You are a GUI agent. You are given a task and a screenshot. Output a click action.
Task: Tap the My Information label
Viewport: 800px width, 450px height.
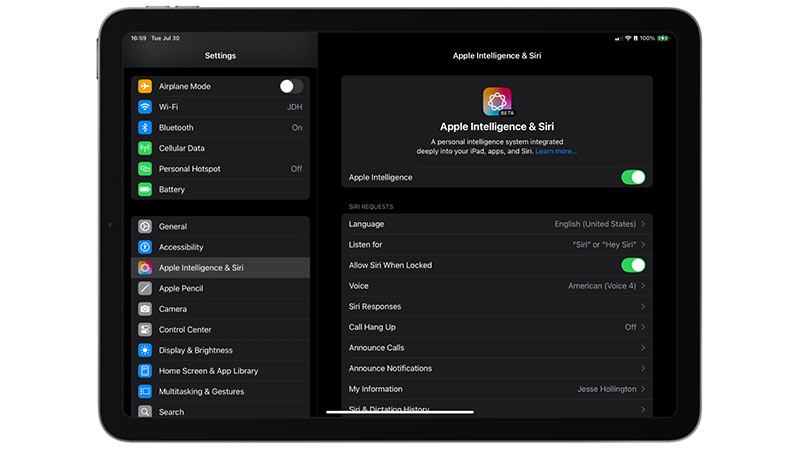click(376, 389)
